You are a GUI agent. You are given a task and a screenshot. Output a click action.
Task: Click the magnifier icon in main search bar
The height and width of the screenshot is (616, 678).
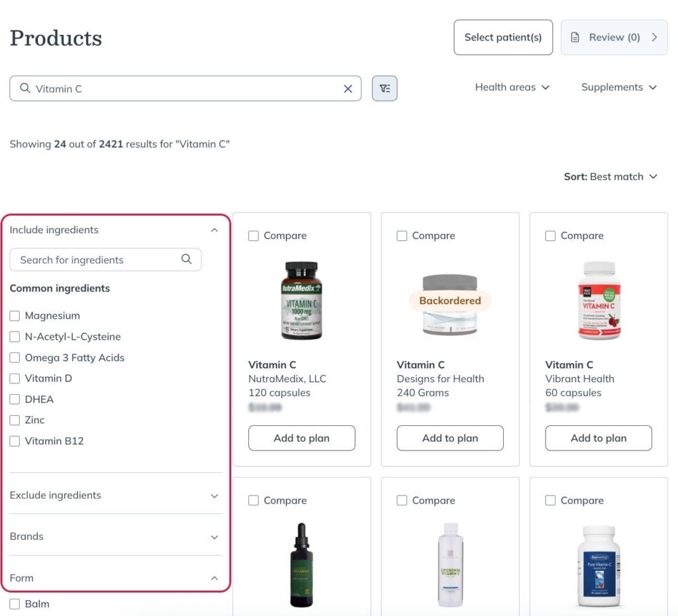click(x=25, y=88)
